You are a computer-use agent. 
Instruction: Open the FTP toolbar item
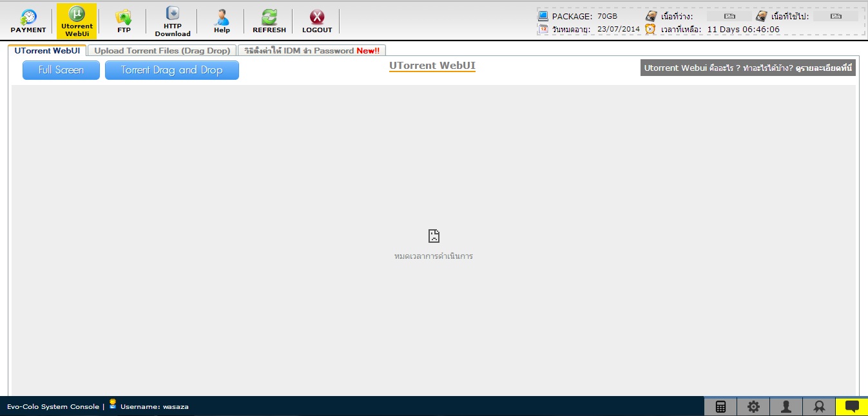[x=124, y=21]
